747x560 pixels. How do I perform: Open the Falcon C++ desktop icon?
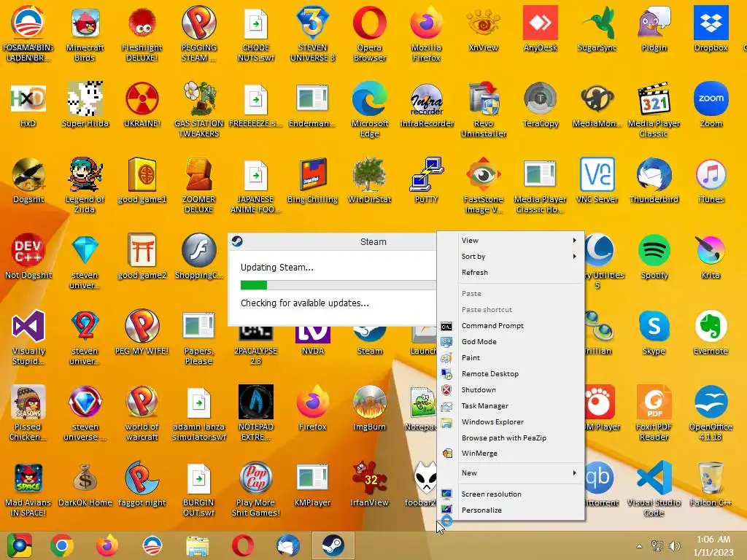tap(711, 484)
